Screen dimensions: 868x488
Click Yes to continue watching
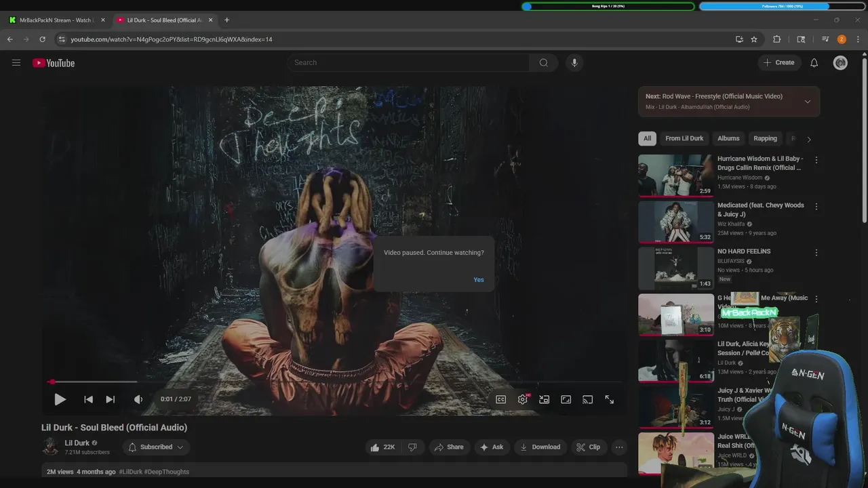coord(479,280)
